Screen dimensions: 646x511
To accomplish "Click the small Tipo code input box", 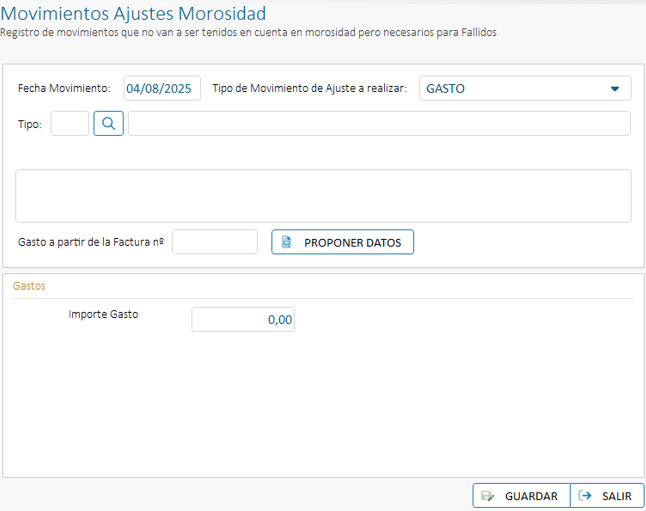I will click(69, 123).
